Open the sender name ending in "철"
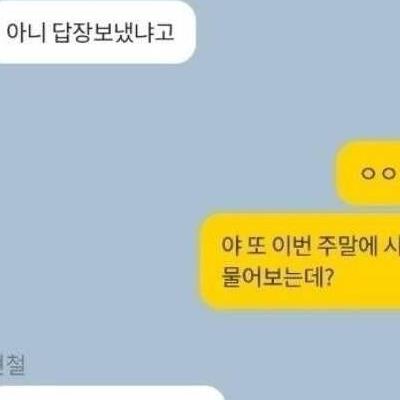Image resolution: width=400 pixels, height=400 pixels. tap(13, 365)
